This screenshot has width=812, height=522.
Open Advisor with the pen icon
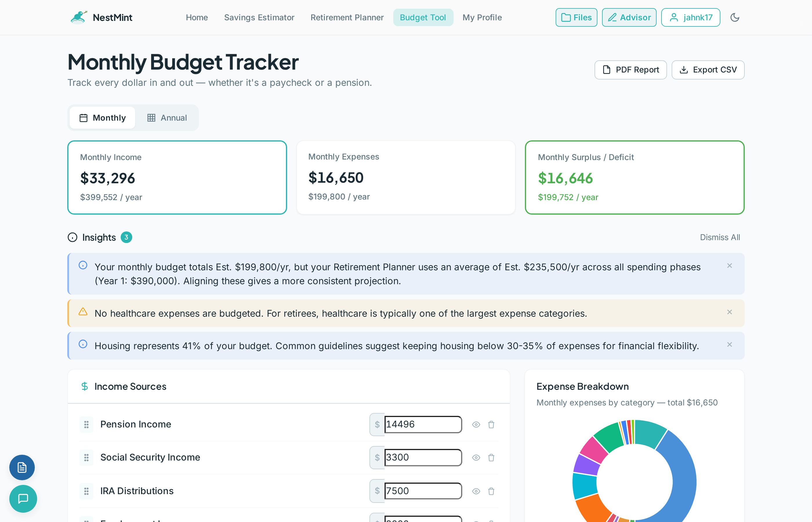[x=629, y=17]
